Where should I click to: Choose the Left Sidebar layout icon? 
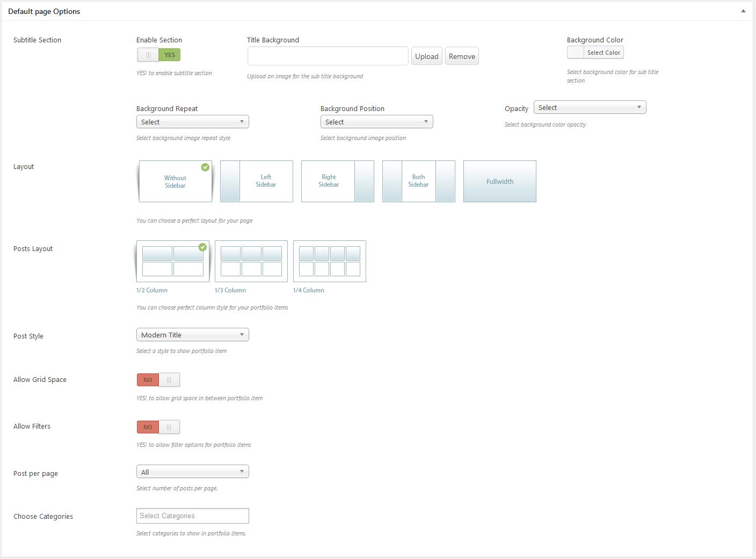tap(257, 181)
